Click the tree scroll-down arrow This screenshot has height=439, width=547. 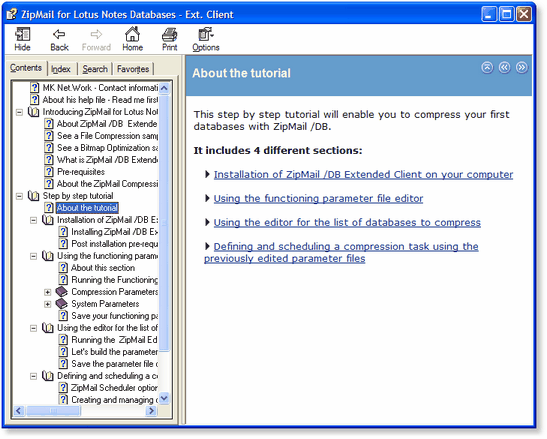164,398
